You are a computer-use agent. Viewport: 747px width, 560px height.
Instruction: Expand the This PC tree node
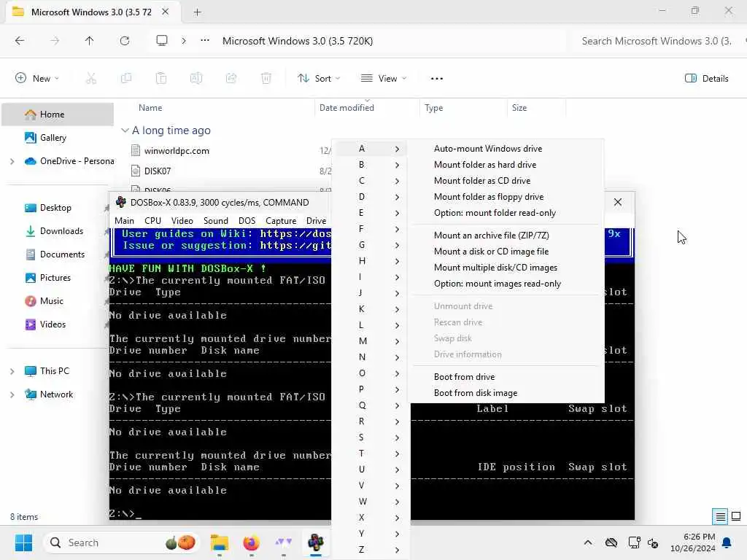coord(12,371)
